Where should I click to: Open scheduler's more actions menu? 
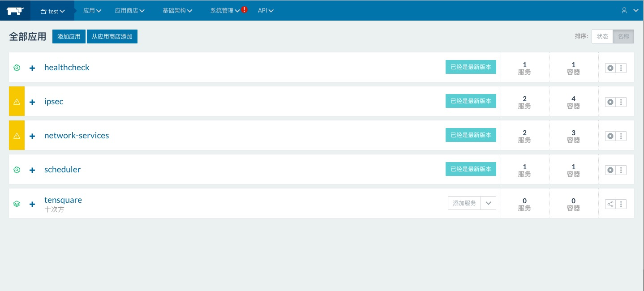[621, 170]
